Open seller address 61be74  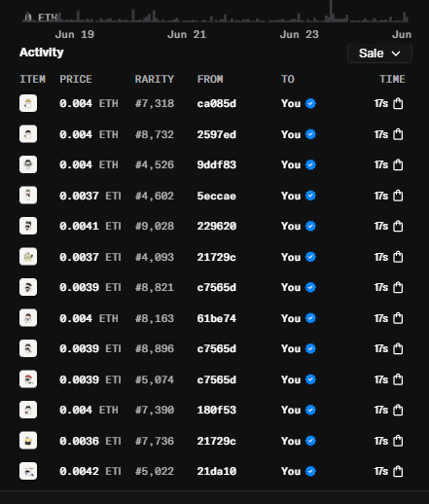click(x=217, y=318)
